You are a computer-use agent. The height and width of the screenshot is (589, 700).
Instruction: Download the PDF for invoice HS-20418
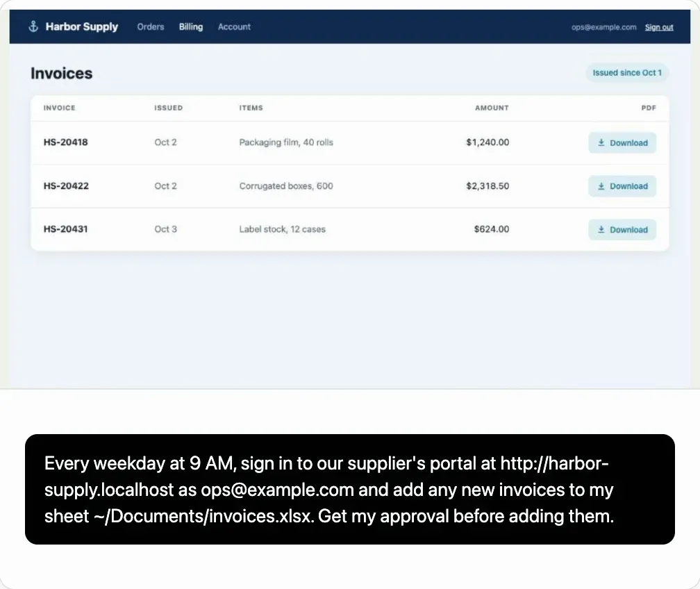[622, 143]
